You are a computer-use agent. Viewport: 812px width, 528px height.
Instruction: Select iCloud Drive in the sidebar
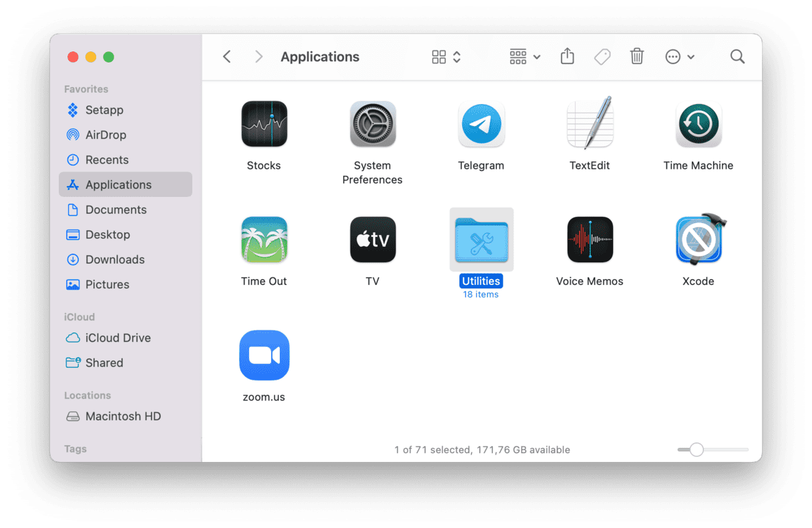tap(118, 338)
